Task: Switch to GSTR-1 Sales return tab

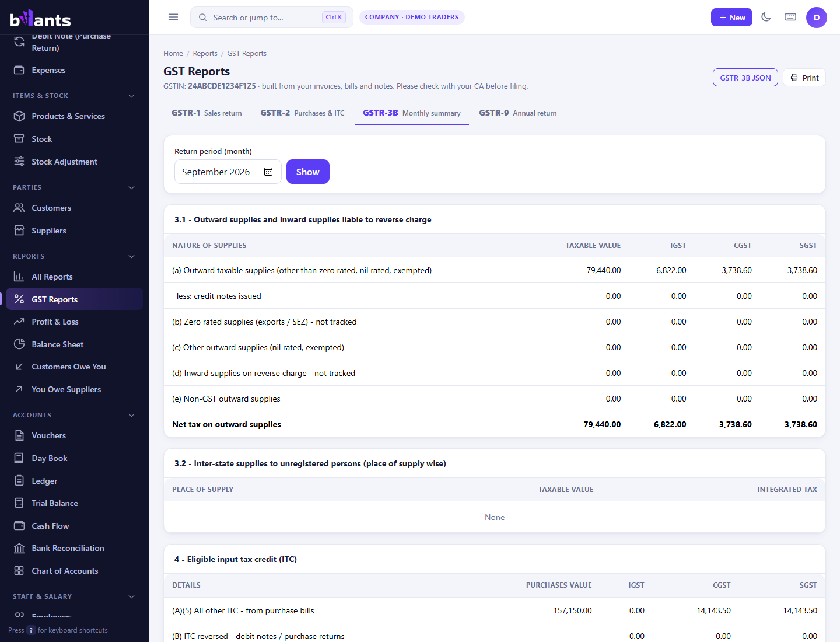Action: [206, 113]
